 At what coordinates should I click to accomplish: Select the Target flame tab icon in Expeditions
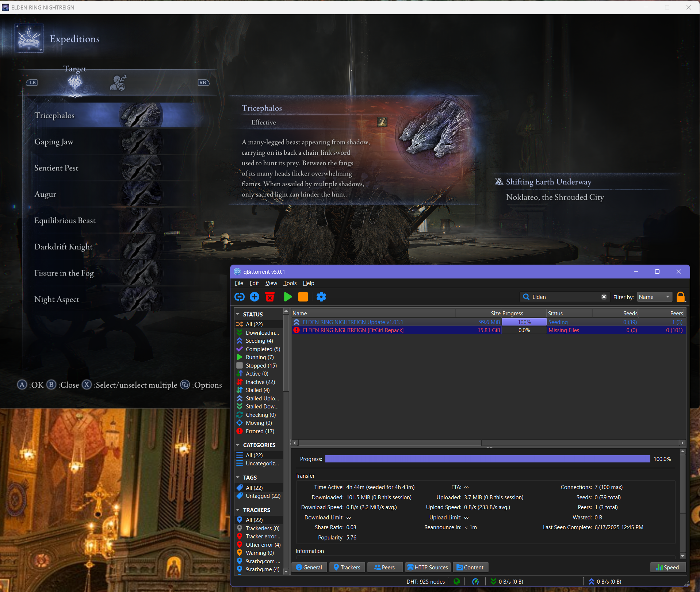click(x=75, y=82)
